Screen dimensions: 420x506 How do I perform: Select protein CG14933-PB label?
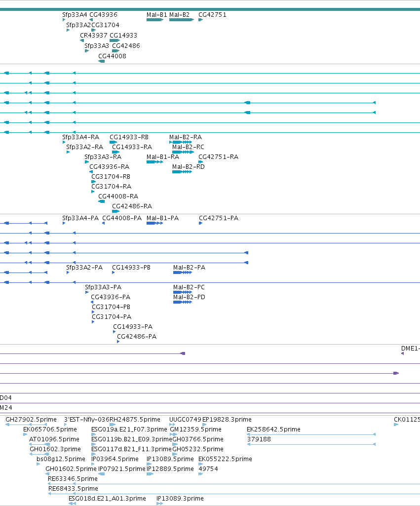[x=131, y=268]
